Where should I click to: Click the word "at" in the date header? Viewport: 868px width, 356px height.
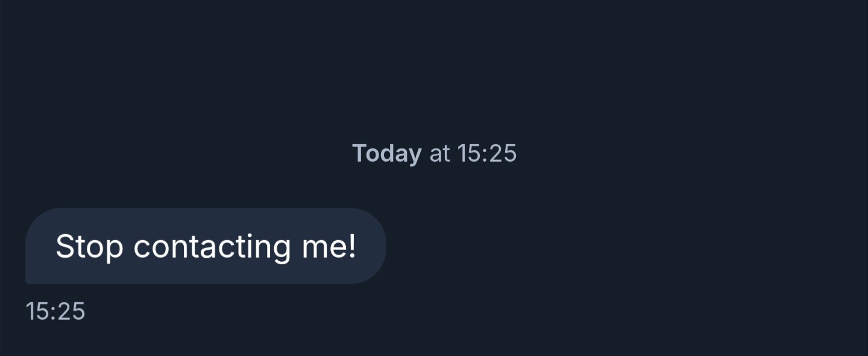(x=439, y=153)
